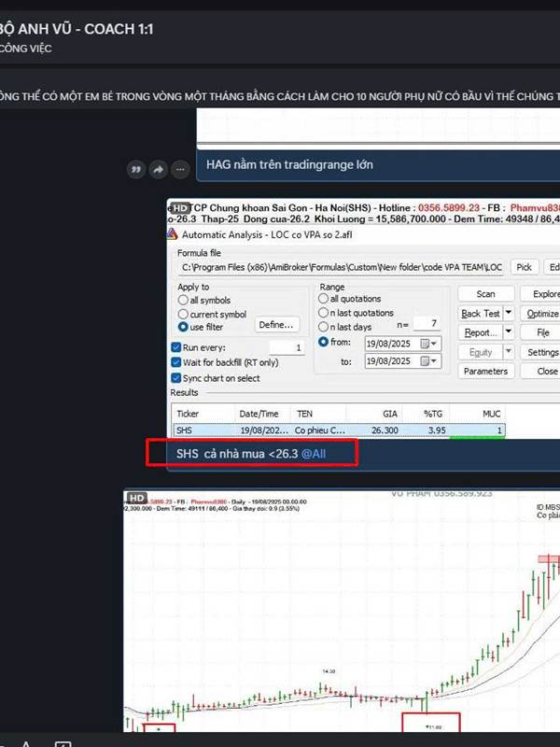This screenshot has width=560, height=747.
Task: Toggle Sync chart on select checkbox
Action: point(176,378)
